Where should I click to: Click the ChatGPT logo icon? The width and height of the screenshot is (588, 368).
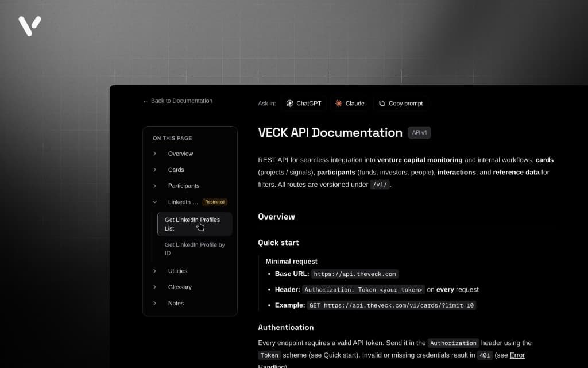(x=289, y=103)
